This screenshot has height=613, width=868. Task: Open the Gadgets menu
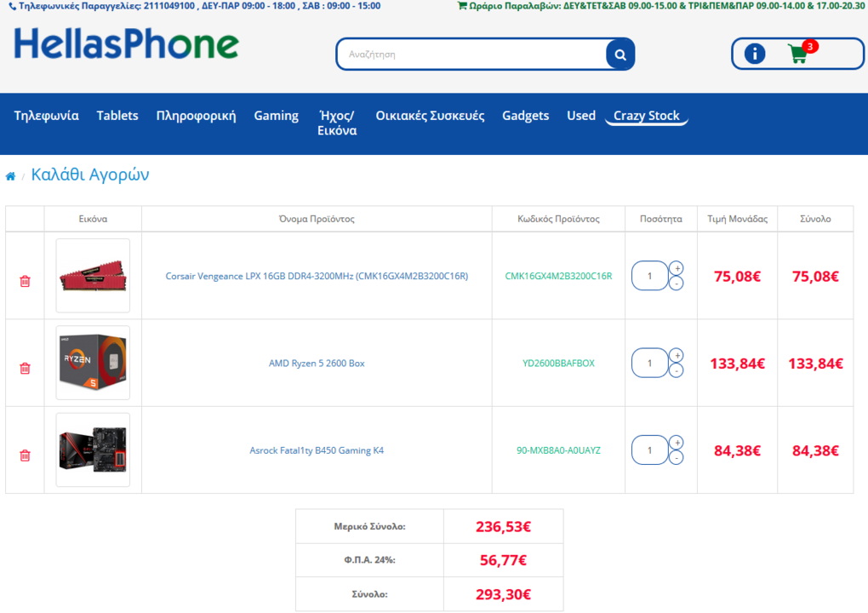(525, 116)
